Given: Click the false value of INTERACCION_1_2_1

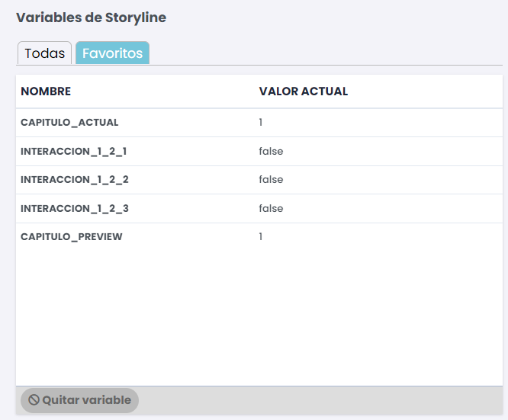Looking at the screenshot, I should coord(271,151).
